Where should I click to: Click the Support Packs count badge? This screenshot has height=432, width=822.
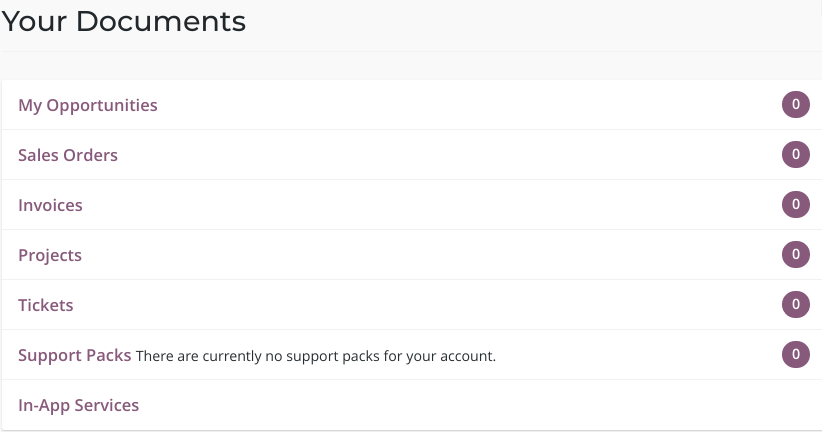795,355
